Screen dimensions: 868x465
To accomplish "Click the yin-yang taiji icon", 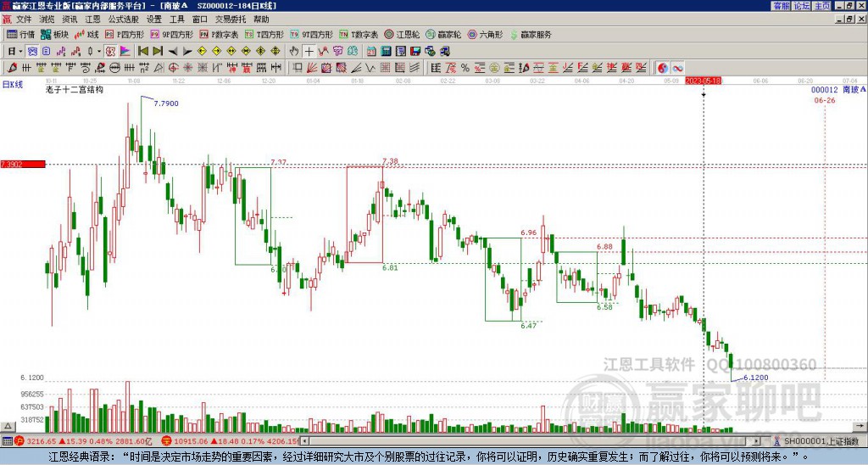I will [663, 68].
